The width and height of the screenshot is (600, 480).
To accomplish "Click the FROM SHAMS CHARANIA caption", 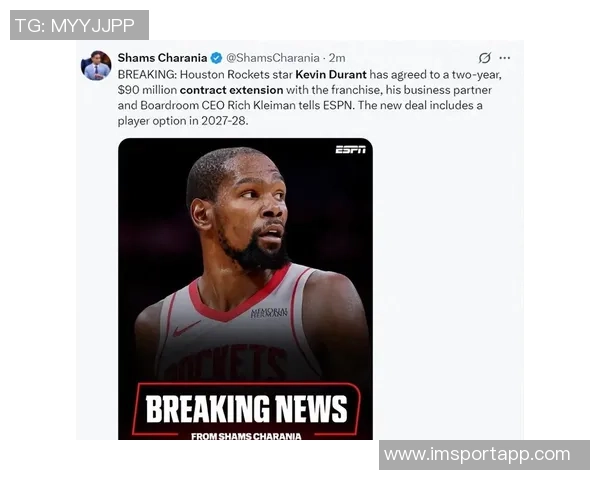I will (x=246, y=436).
